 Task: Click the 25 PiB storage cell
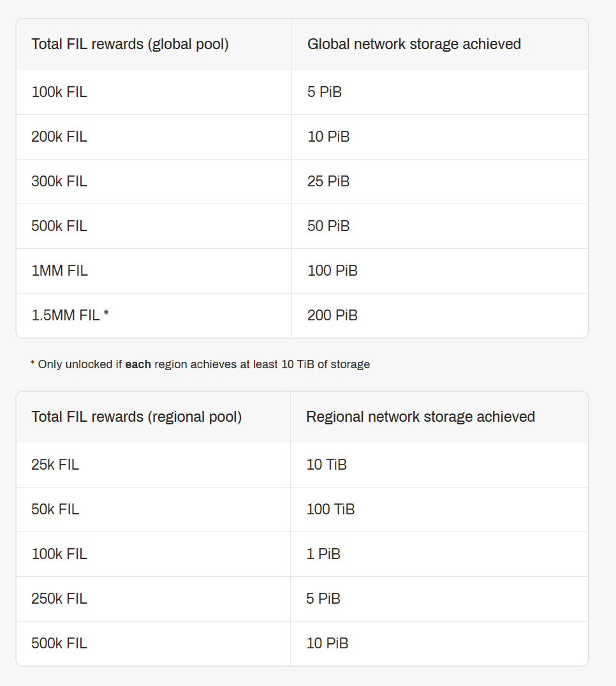pyautogui.click(x=328, y=181)
